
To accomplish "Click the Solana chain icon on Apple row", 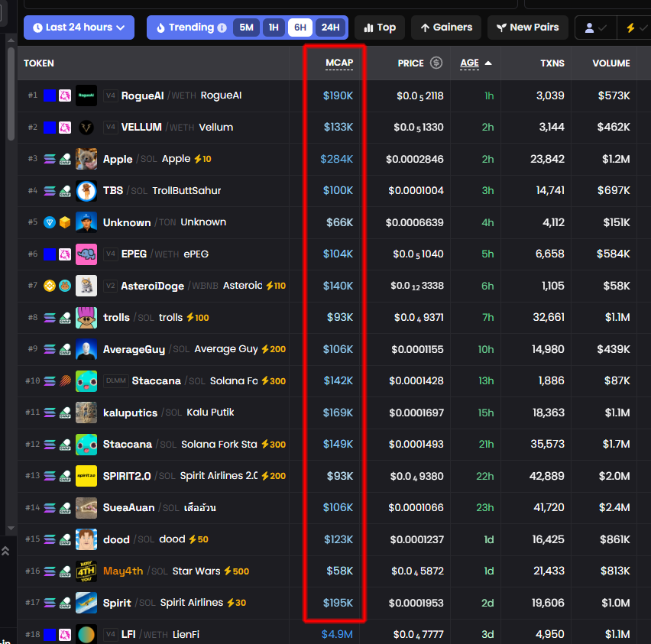I will pyautogui.click(x=50, y=159).
